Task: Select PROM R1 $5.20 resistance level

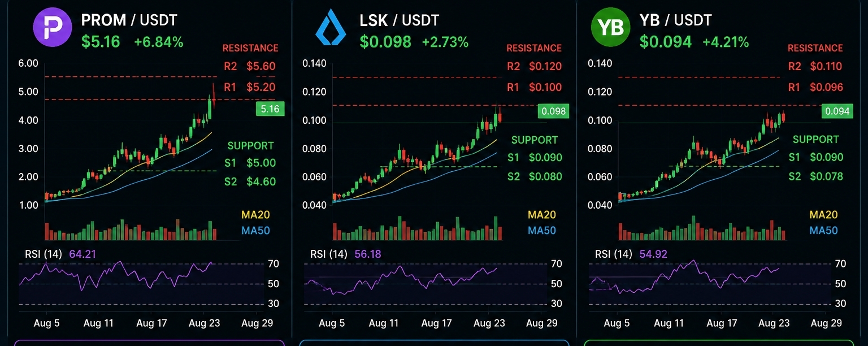Action: tap(250, 87)
